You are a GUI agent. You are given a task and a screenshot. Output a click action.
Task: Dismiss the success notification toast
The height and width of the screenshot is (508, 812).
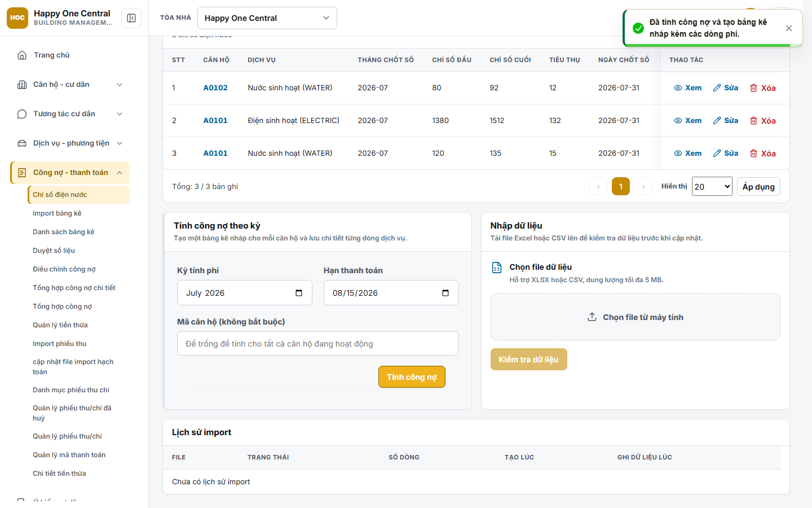tap(789, 28)
